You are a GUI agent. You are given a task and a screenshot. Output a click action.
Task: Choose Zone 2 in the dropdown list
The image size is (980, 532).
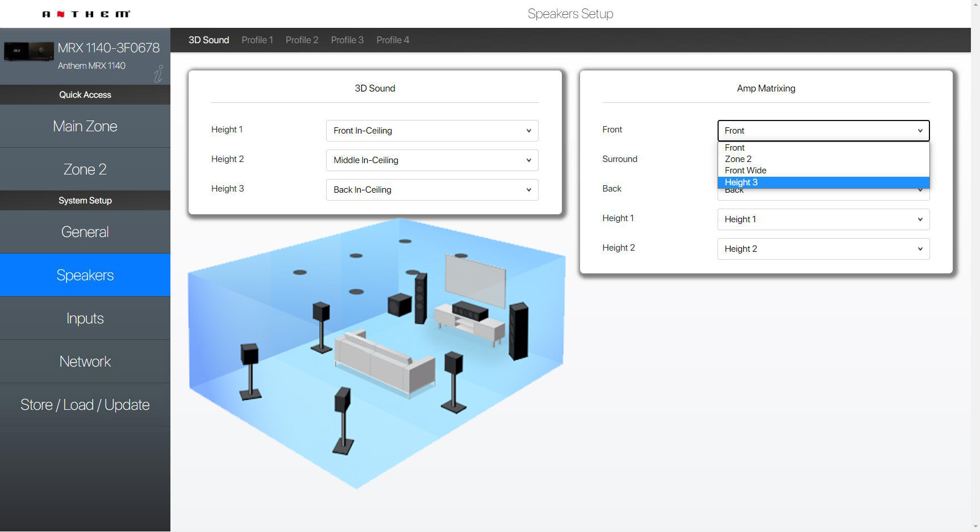tap(823, 159)
